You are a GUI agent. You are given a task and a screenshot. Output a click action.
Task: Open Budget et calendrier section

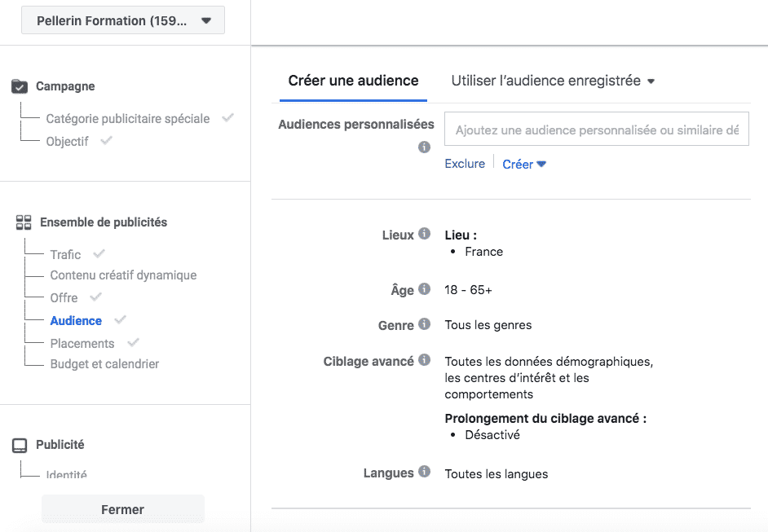(104, 364)
